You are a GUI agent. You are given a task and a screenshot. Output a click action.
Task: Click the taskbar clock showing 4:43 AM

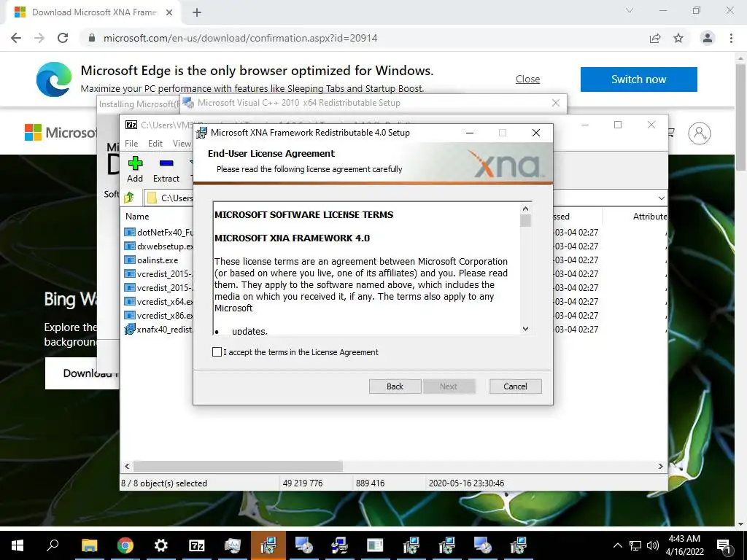point(684,545)
